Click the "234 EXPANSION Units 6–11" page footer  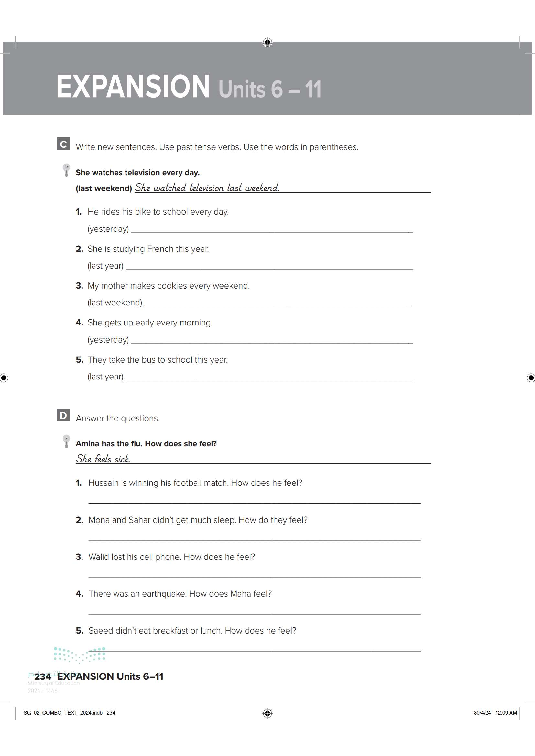point(99,676)
